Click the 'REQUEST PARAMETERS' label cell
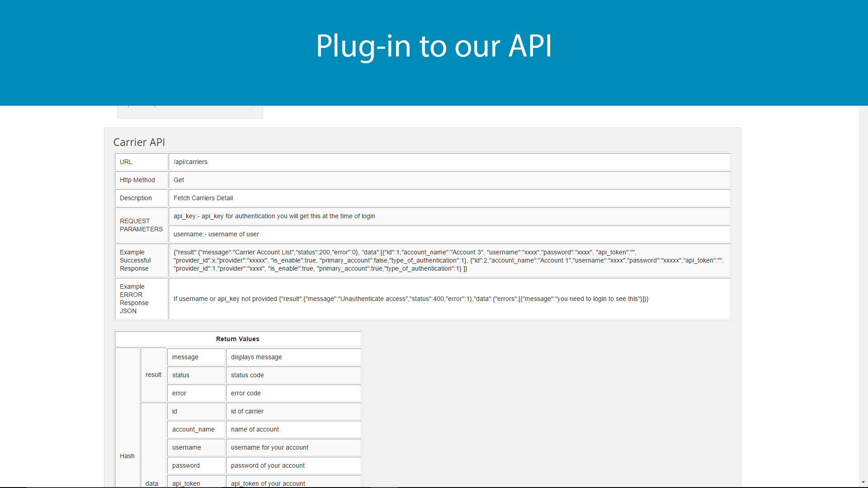This screenshot has height=488, width=868. point(141,225)
